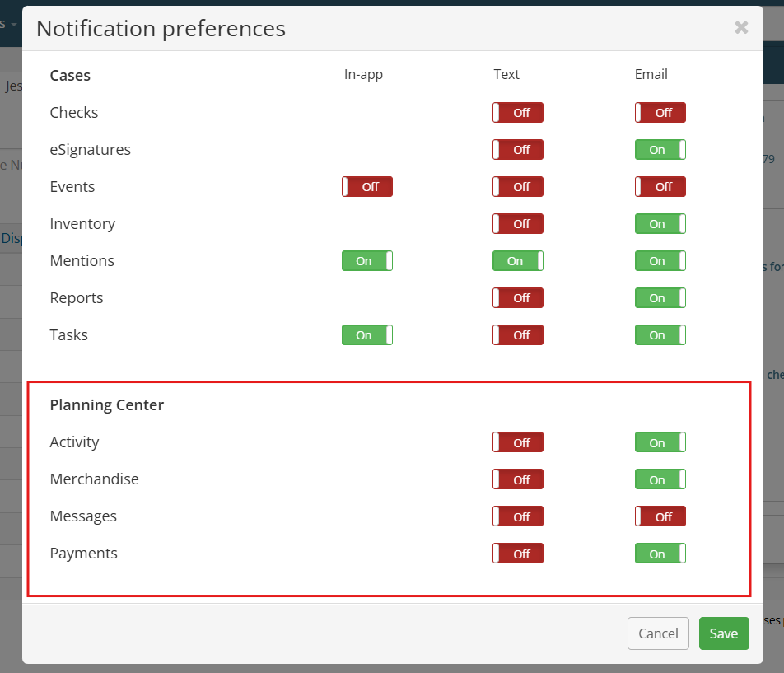Viewport: 784px width, 673px height.
Task: Select the Planning Center heading
Action: pos(106,404)
